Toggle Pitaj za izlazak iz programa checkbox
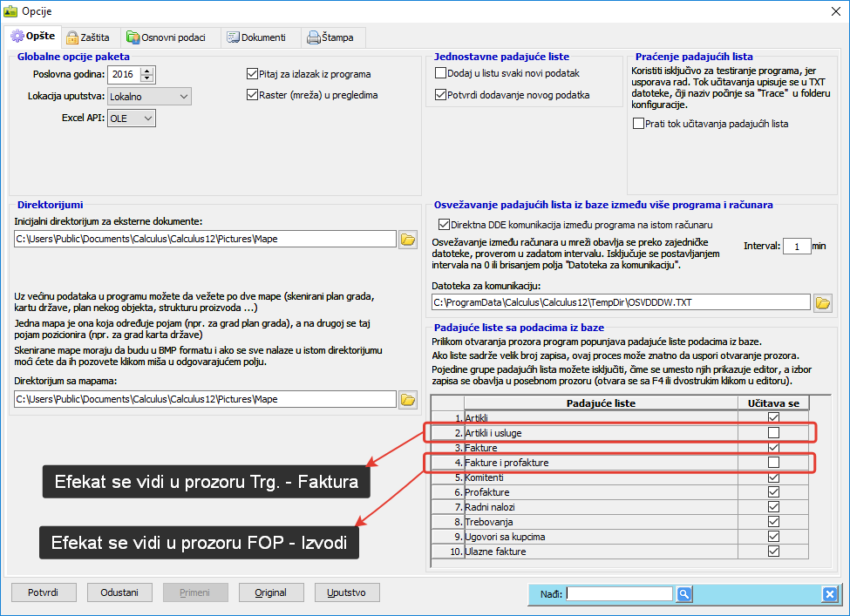 click(253, 74)
